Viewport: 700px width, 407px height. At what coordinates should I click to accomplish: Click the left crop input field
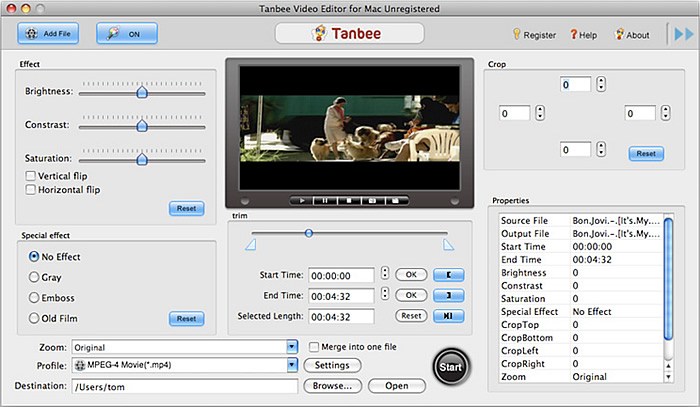point(514,113)
